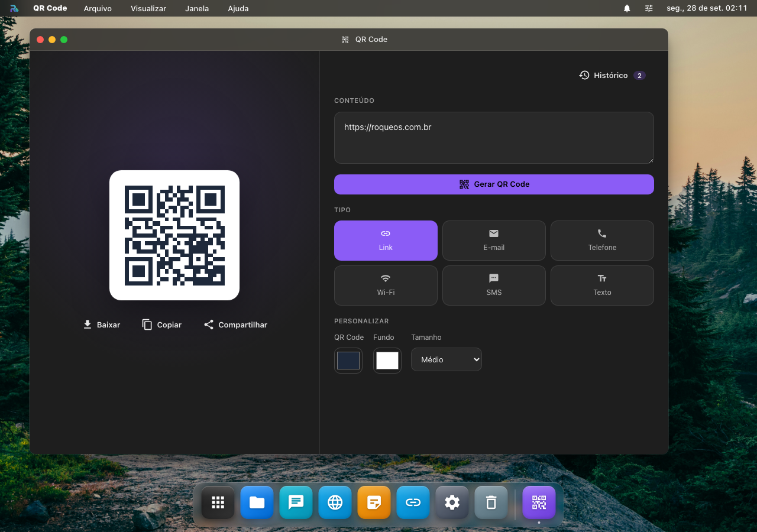Open the app launcher grid in dock
The width and height of the screenshot is (757, 532).
click(218, 502)
